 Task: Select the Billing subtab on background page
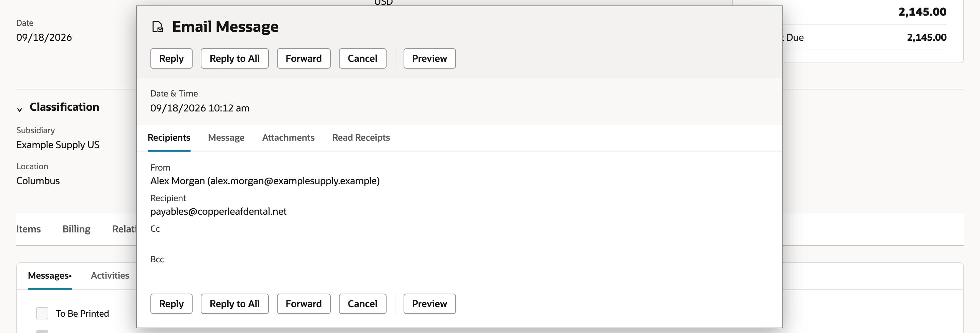tap(77, 229)
